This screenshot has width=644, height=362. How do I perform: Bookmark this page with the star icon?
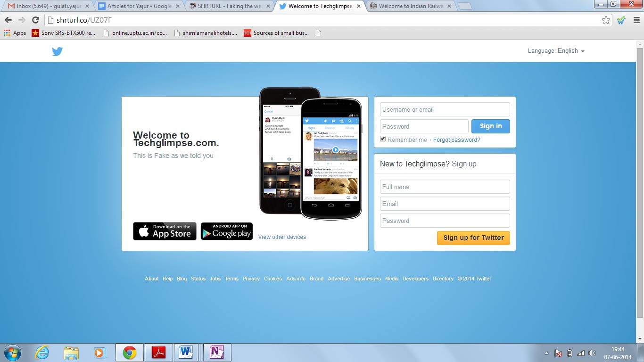pos(606,20)
